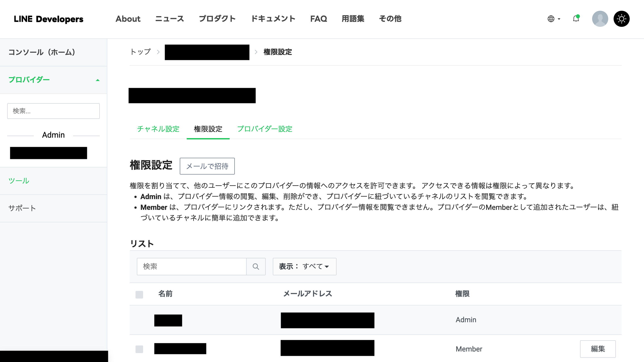Toggle the dark mode sun icon

pyautogui.click(x=621, y=19)
